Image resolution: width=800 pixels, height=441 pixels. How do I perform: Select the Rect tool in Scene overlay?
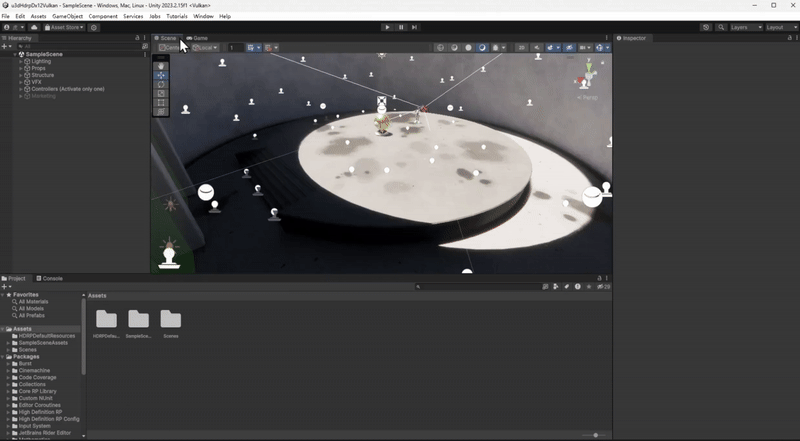coord(161,102)
